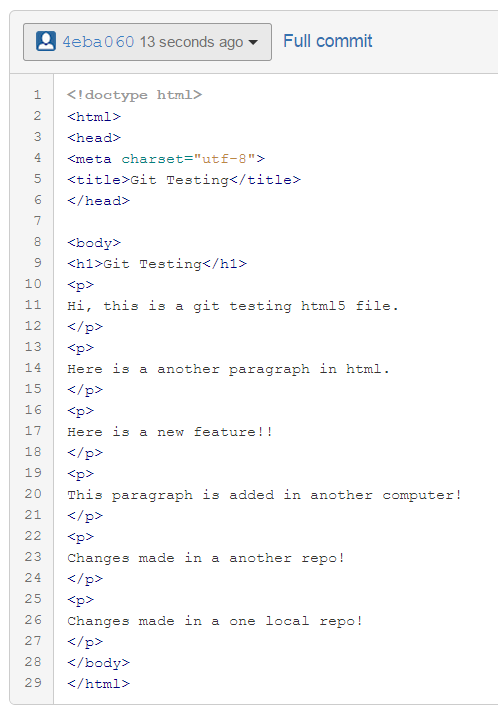The width and height of the screenshot is (498, 716).
Task: Select line number 23
Action: click(33, 557)
